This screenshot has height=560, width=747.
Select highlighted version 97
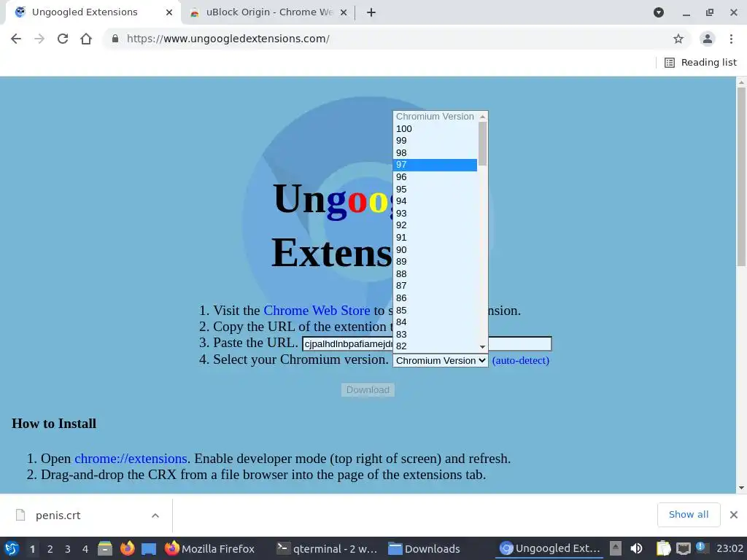click(x=435, y=165)
